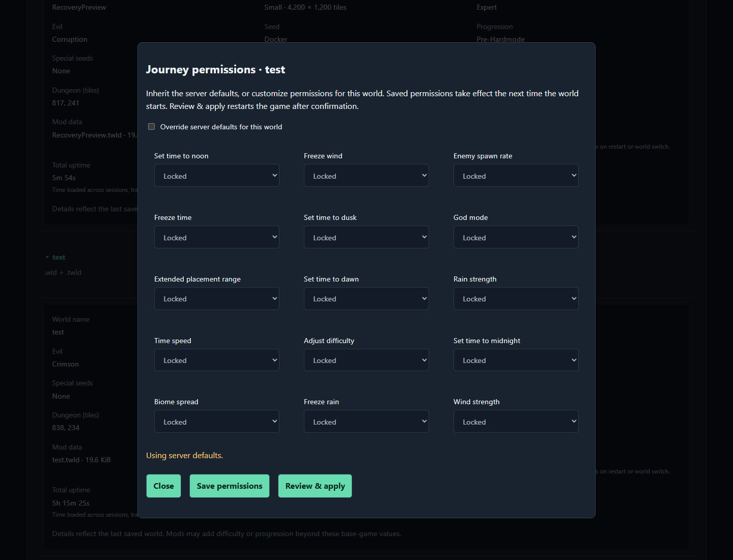The width and height of the screenshot is (733, 560).
Task: Open the Set time to dawn dropdown
Action: 366,299
